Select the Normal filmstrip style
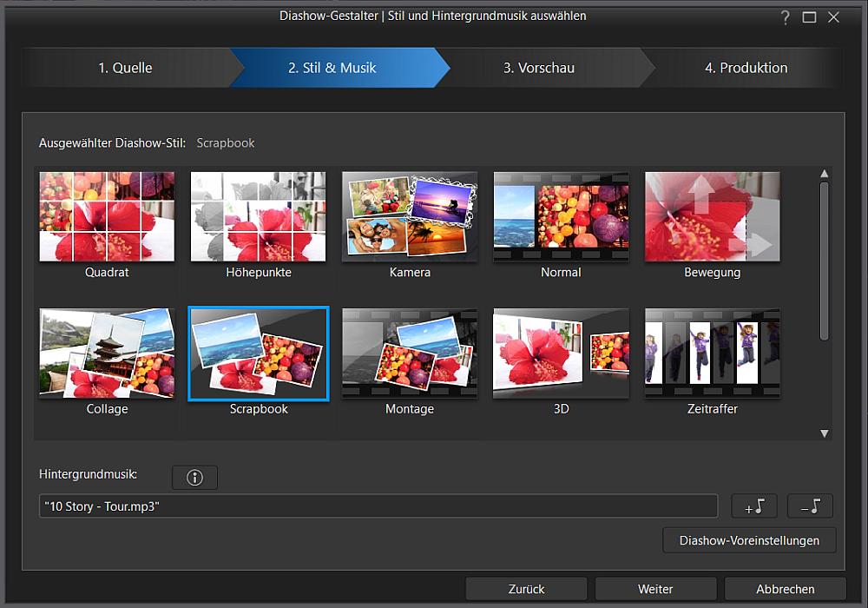Viewport: 868px width, 608px height. click(x=561, y=217)
